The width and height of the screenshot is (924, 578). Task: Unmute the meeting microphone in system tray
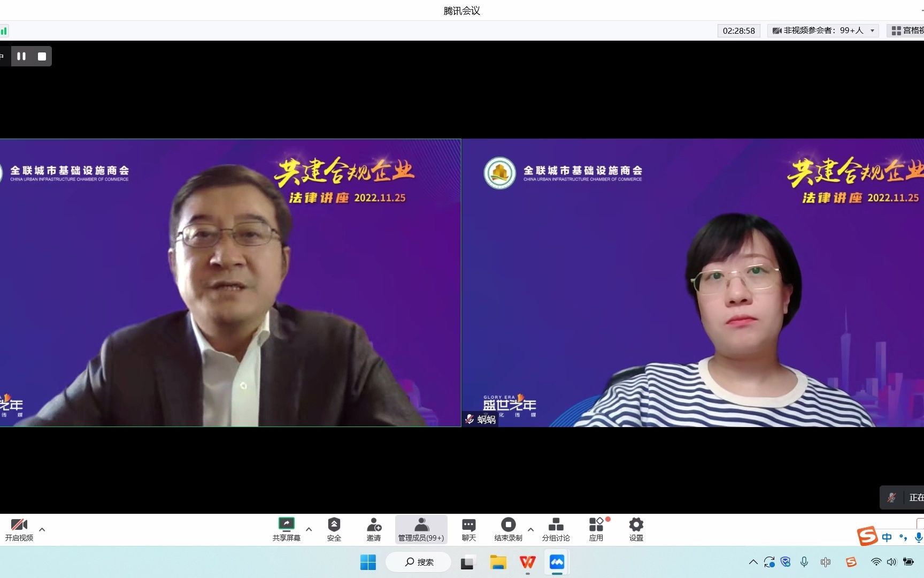coord(804,562)
